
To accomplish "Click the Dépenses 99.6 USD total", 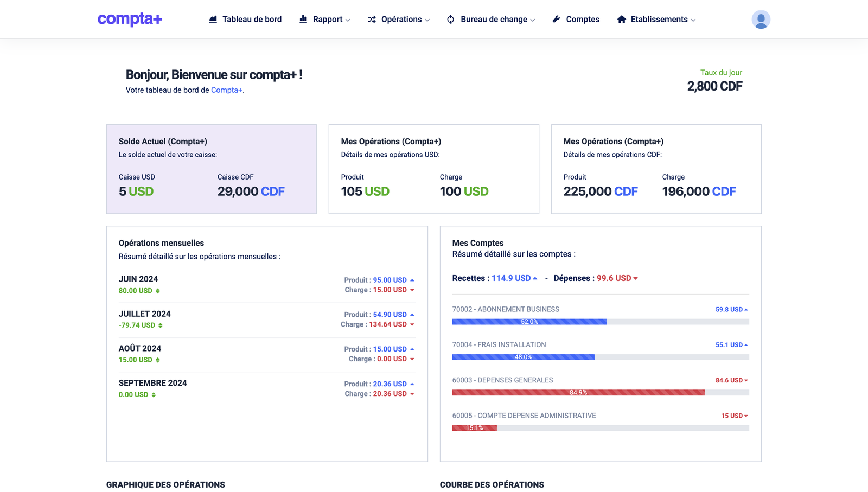I will click(x=614, y=278).
